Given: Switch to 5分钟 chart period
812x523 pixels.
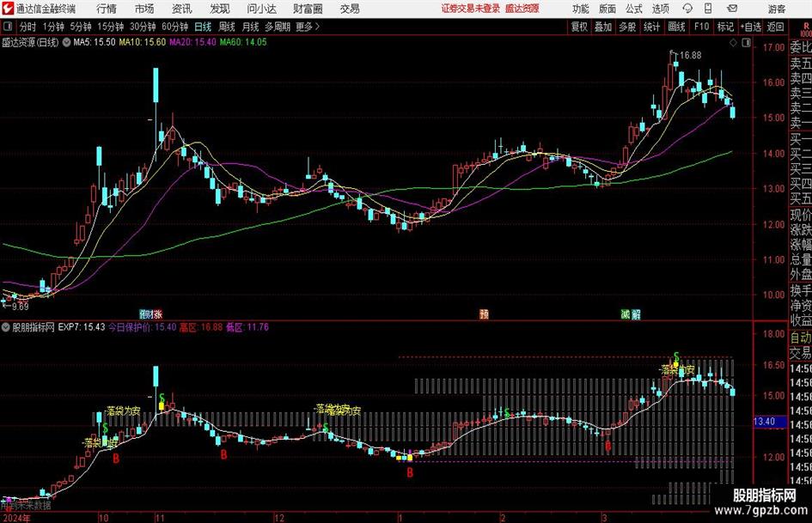Looking at the screenshot, I should click(81, 27).
